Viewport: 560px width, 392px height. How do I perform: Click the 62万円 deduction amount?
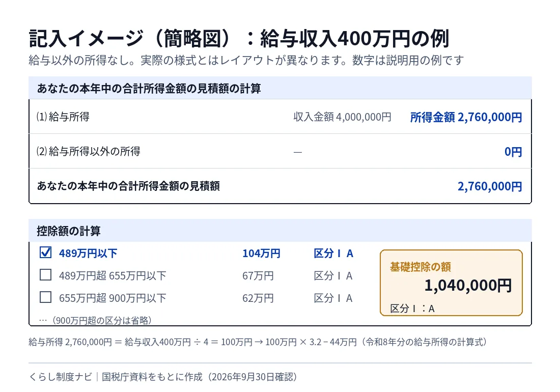coord(258,298)
